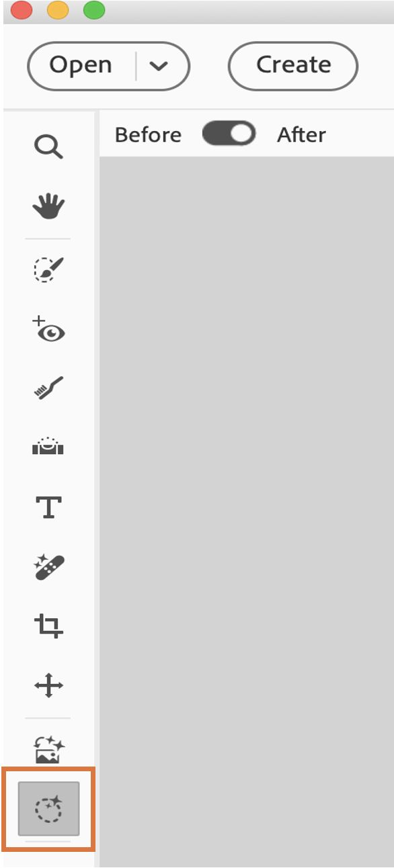The width and height of the screenshot is (394, 868).
Task: Select the Zoom magnifier tool
Action: pos(48,146)
